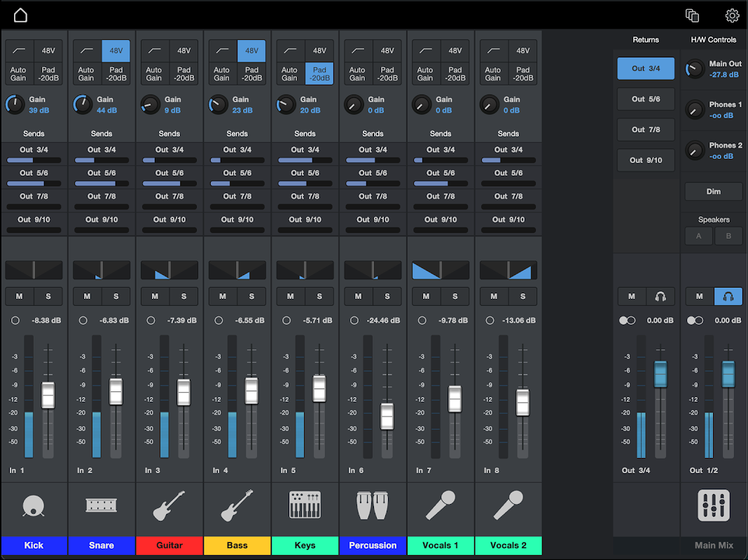This screenshot has width=748, height=560.
Task: Click the Vocals 2 channel name label
Action: click(x=508, y=546)
